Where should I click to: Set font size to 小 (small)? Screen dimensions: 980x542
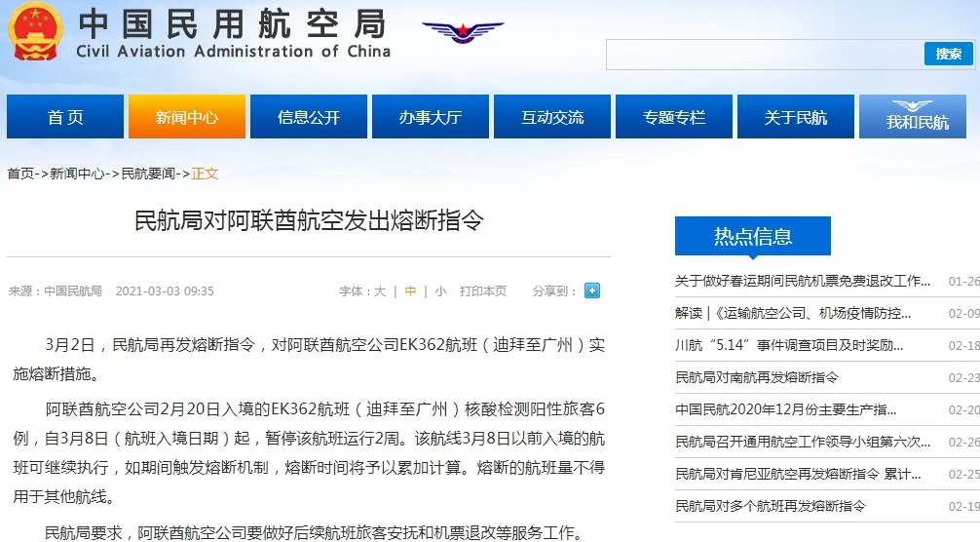point(440,290)
